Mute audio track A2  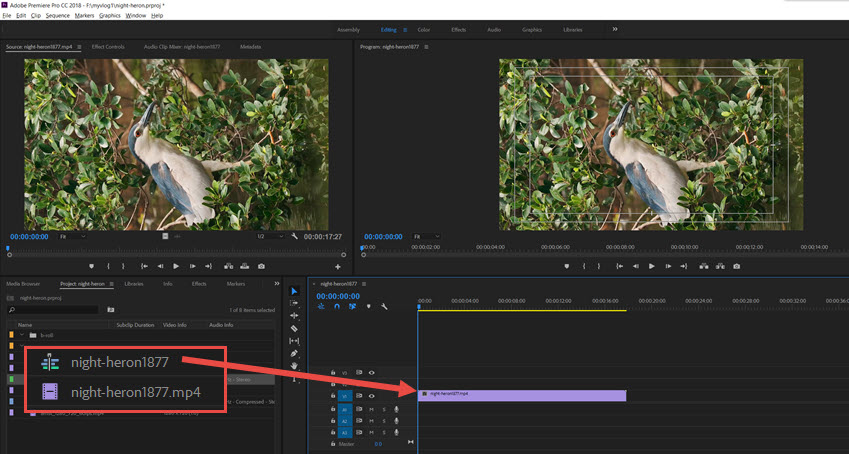click(371, 421)
